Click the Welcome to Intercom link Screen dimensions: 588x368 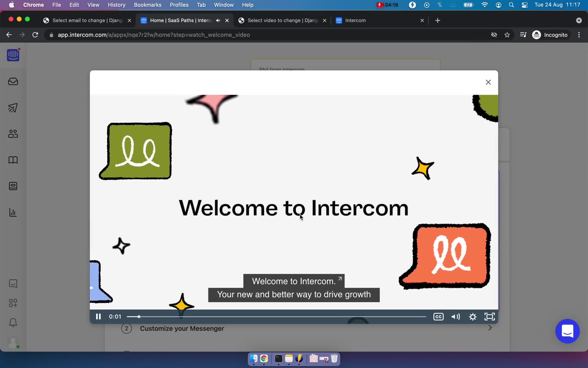tap(294, 281)
